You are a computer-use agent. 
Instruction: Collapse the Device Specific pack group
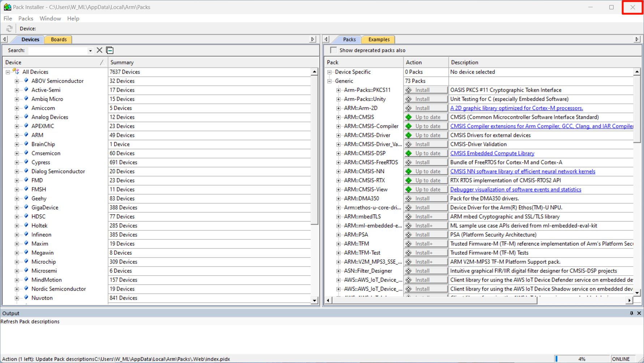[330, 72]
